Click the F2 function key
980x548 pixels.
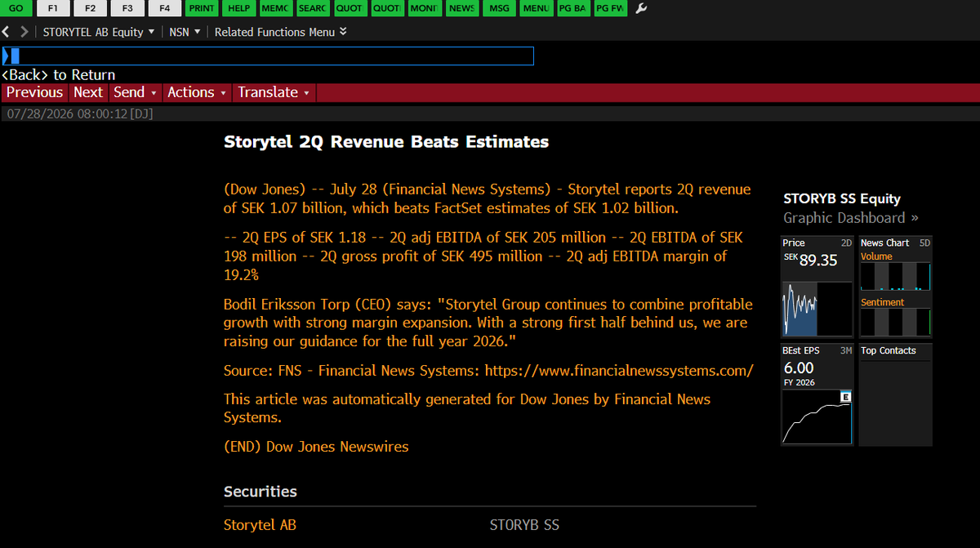coord(90,8)
